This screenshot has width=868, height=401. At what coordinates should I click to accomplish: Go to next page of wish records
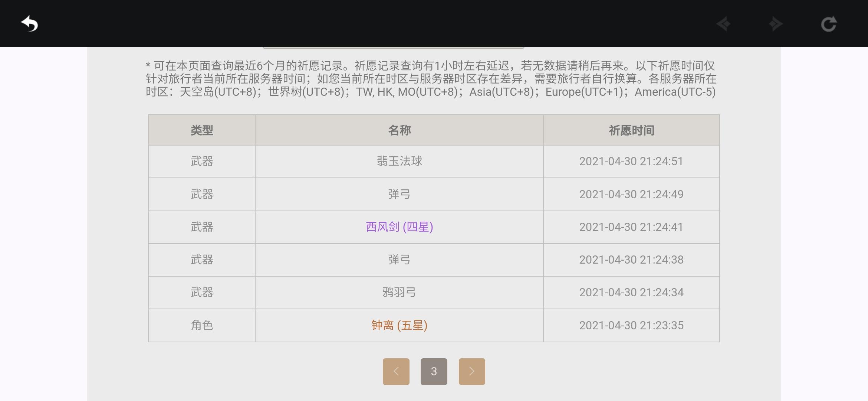472,371
